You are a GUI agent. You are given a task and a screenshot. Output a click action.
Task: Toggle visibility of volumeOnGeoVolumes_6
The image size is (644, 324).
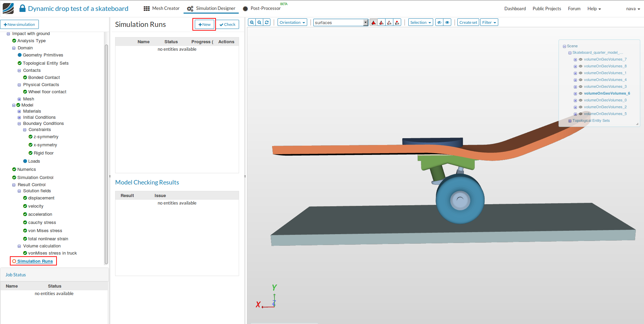[x=581, y=93]
